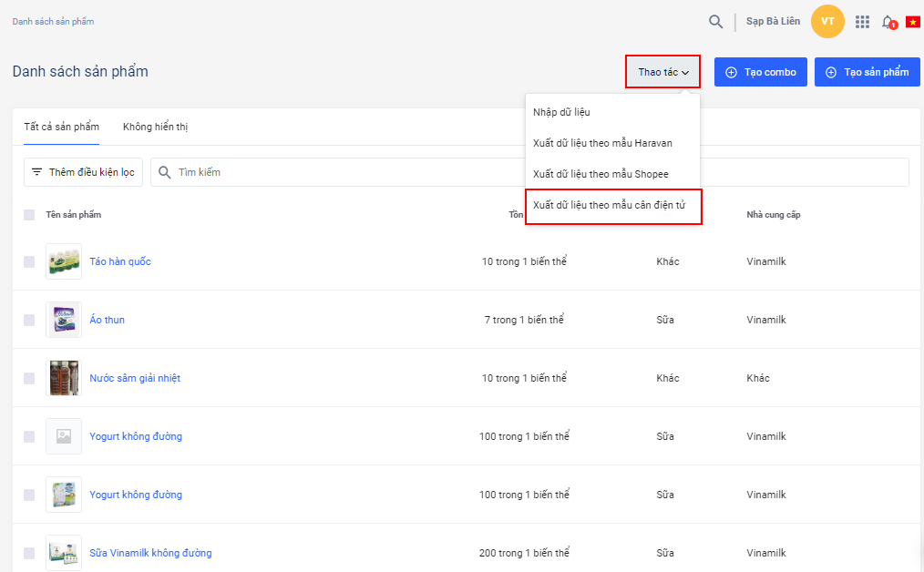Screen dimensions: 924x572
Task: Click the Tạo combo button
Action: pos(760,72)
